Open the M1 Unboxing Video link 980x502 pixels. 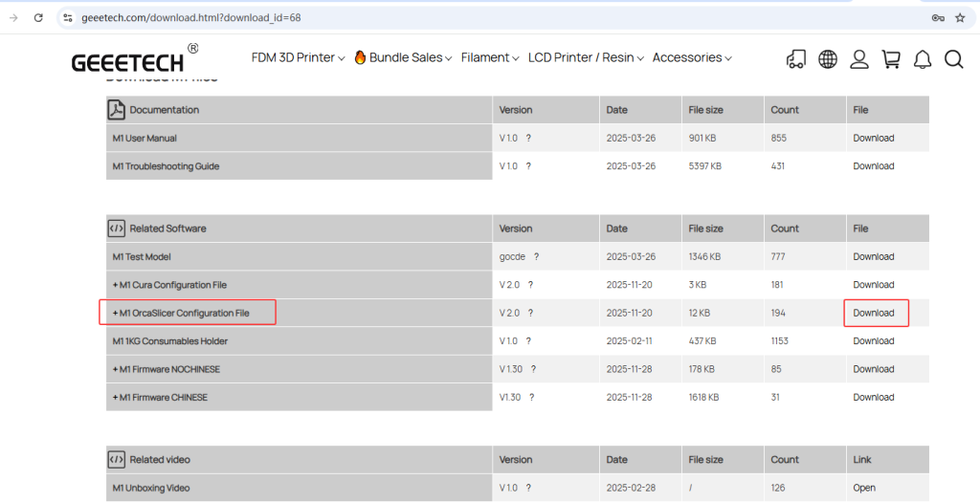click(864, 488)
